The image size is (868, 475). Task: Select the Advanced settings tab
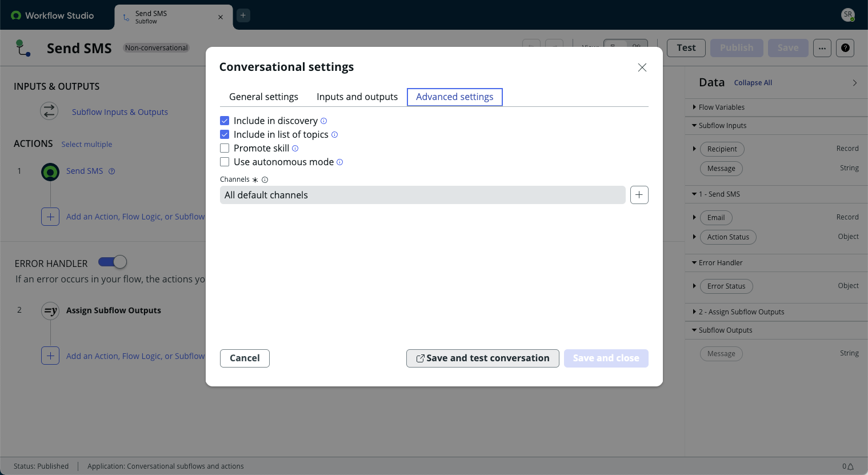pos(455,97)
